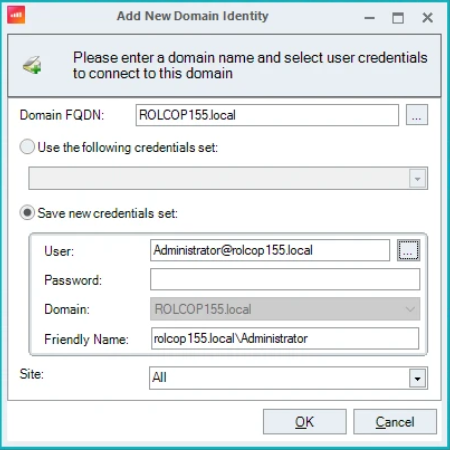Click the domain add icon in header
450x450 pixels.
[x=32, y=65]
